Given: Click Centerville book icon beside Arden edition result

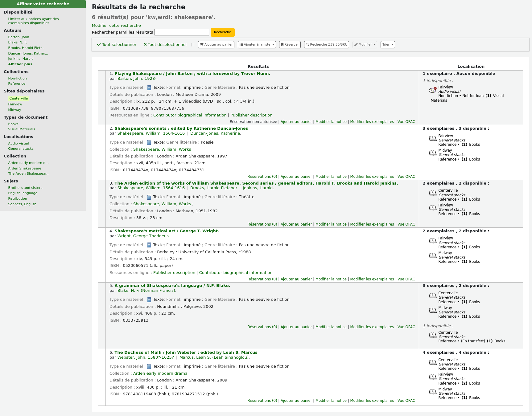Looking at the screenshot, I should tap(433, 193).
